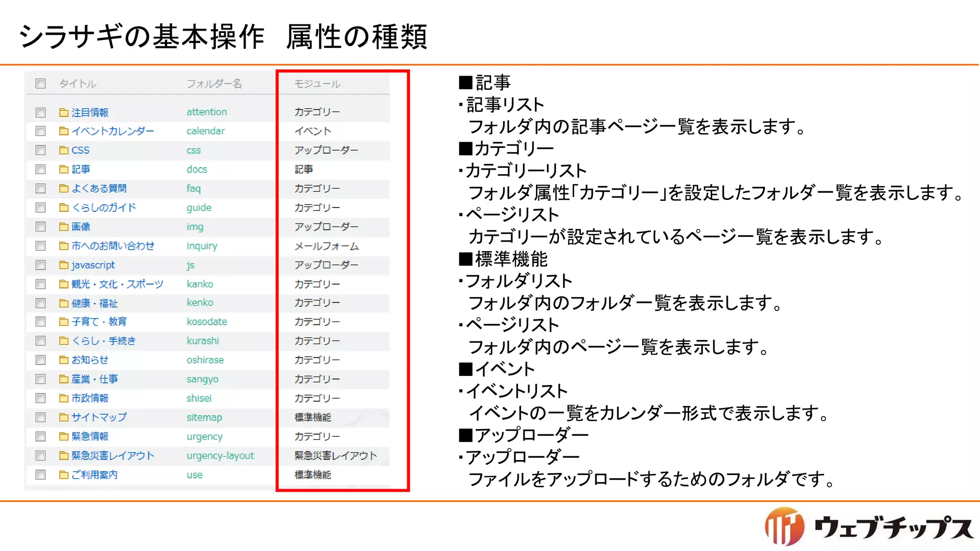Screen dimensions: 980x551
Task: Enable the checkbox beside よくある質問
Action: (x=41, y=188)
